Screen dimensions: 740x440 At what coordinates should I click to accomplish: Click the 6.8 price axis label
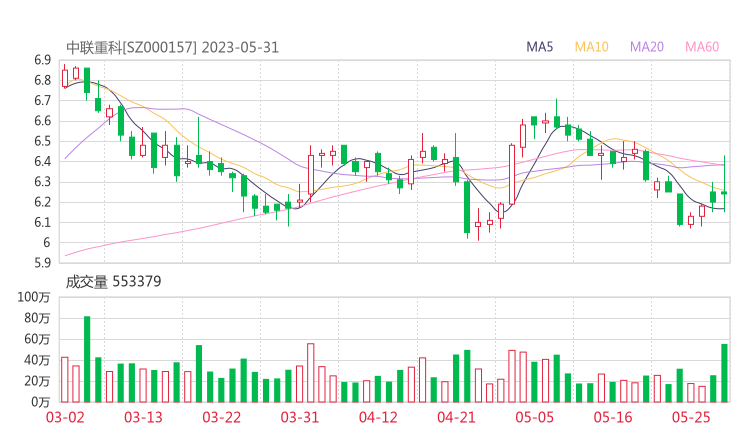pyautogui.click(x=42, y=80)
